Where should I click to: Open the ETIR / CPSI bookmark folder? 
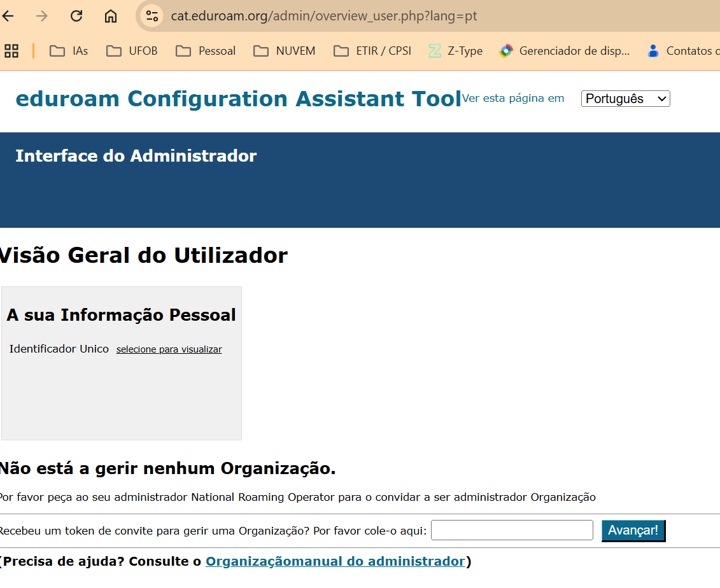click(372, 51)
